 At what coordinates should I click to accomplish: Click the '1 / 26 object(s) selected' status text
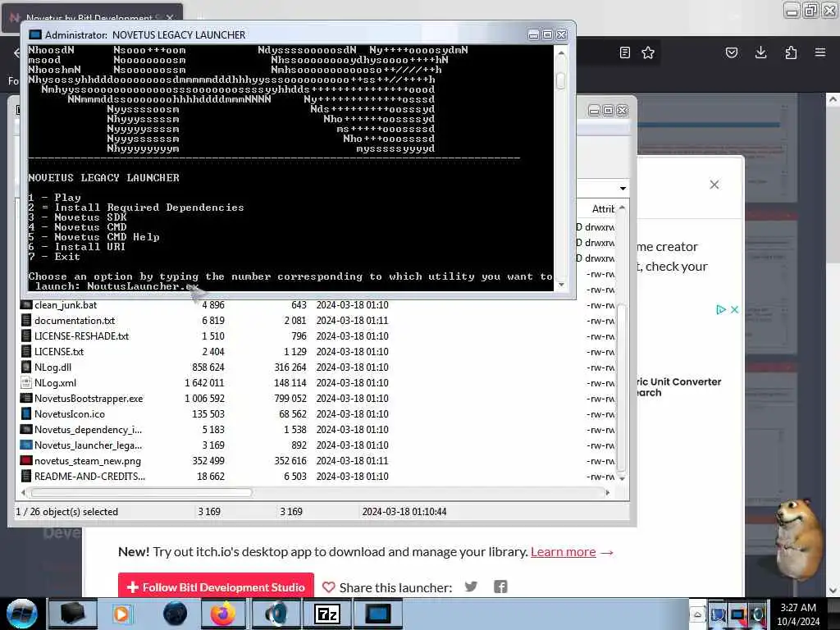[x=67, y=512]
